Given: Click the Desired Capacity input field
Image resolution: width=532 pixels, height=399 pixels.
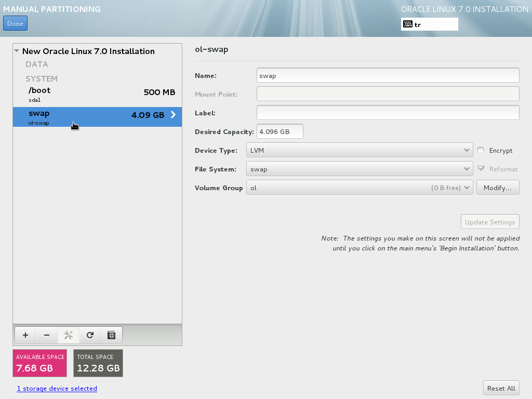Looking at the screenshot, I should click(280, 131).
